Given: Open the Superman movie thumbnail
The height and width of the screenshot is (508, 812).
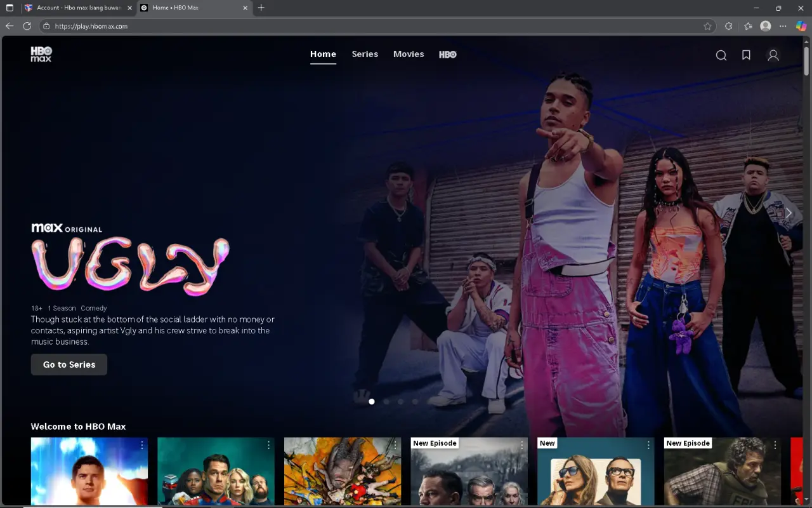Looking at the screenshot, I should [89, 471].
